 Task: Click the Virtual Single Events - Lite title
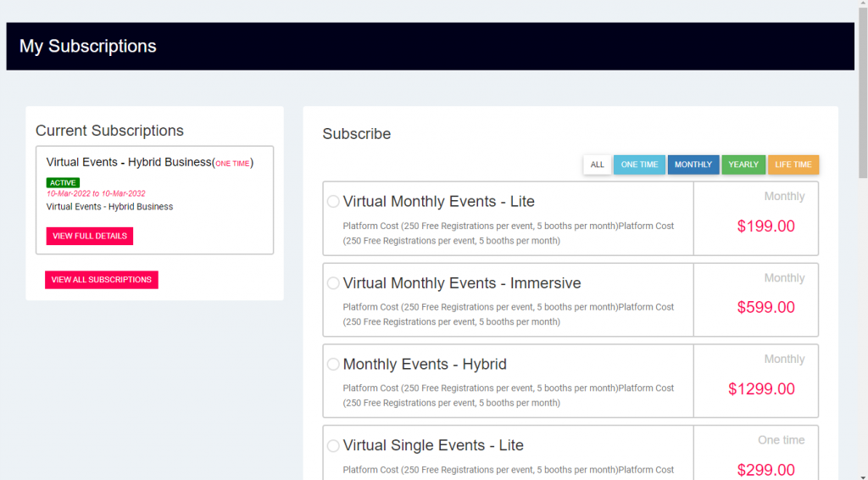(x=433, y=446)
